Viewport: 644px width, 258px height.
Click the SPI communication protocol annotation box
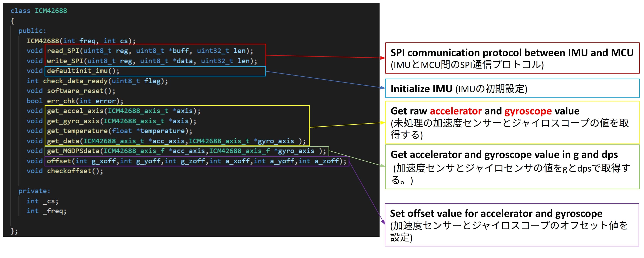pos(512,58)
